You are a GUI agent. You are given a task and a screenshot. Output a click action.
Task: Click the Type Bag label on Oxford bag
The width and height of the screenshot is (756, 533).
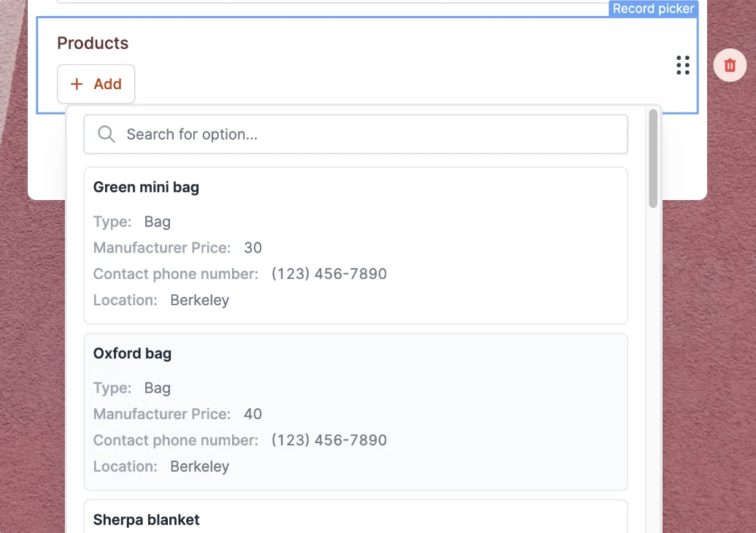[x=157, y=388]
